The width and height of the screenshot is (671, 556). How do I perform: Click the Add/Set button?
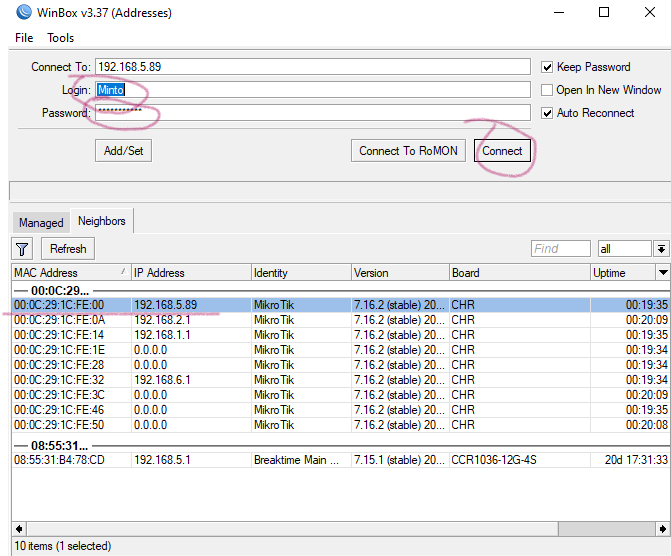[123, 151]
